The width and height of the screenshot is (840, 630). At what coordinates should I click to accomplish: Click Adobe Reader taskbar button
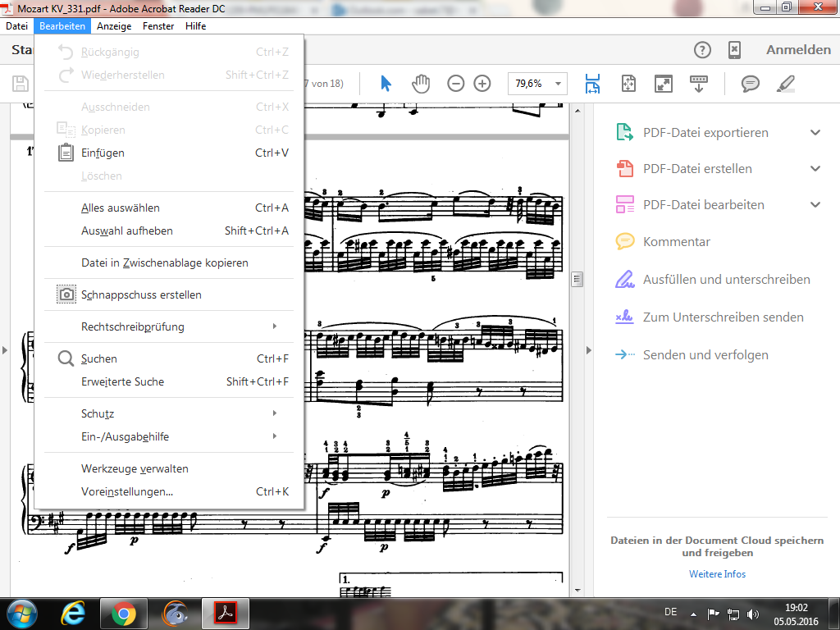pos(226,614)
